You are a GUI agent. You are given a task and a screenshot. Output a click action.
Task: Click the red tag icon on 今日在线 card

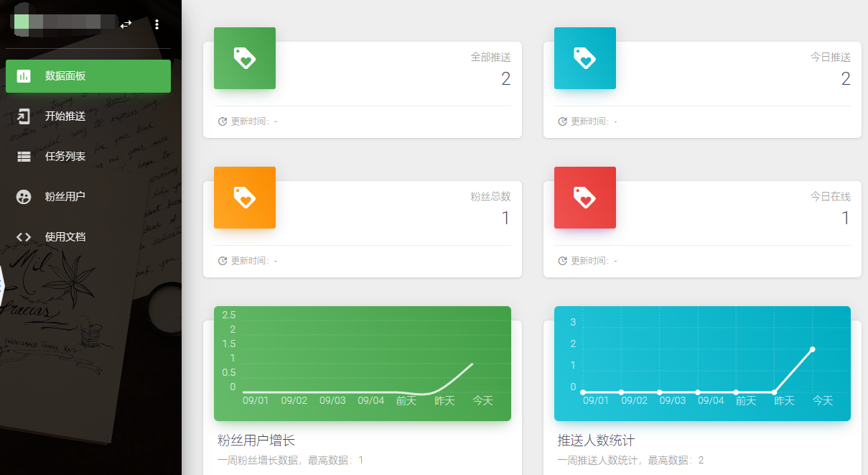tap(584, 198)
